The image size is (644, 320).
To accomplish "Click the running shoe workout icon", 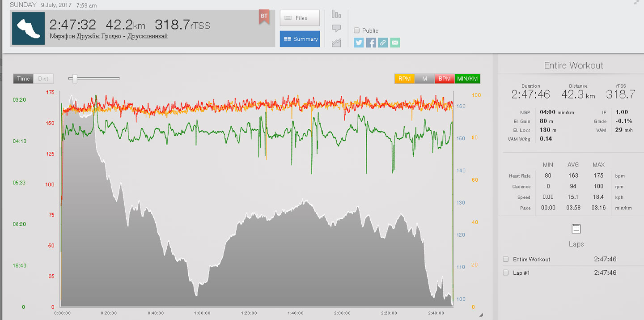I will (x=28, y=28).
